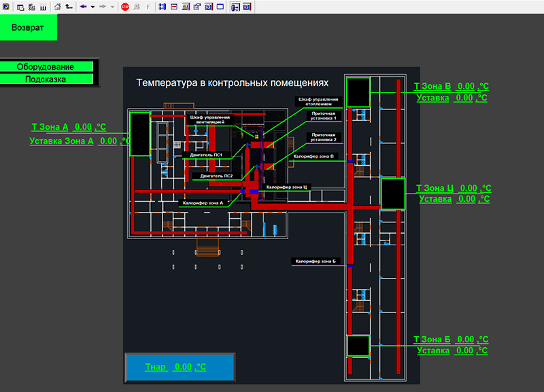Click the up-level arrow icon beside Home
The image size is (544, 392).
[x=69, y=7]
